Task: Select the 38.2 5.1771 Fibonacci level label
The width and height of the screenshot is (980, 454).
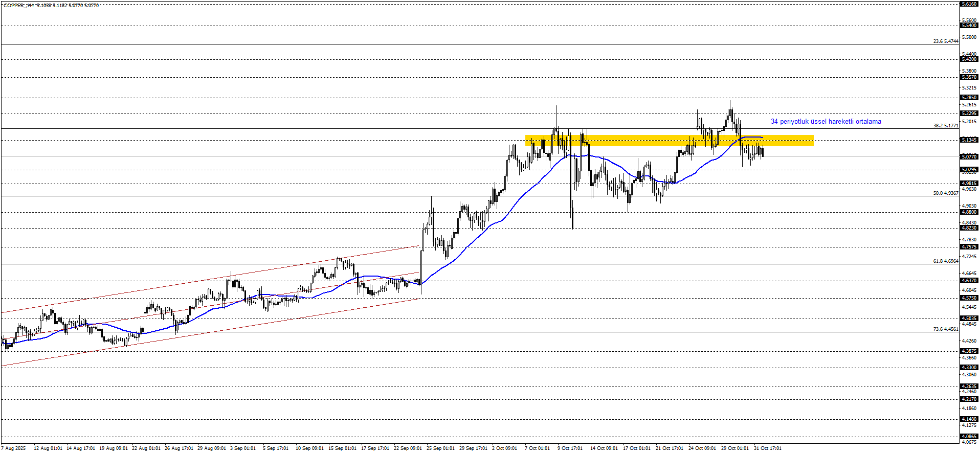Action: point(945,126)
